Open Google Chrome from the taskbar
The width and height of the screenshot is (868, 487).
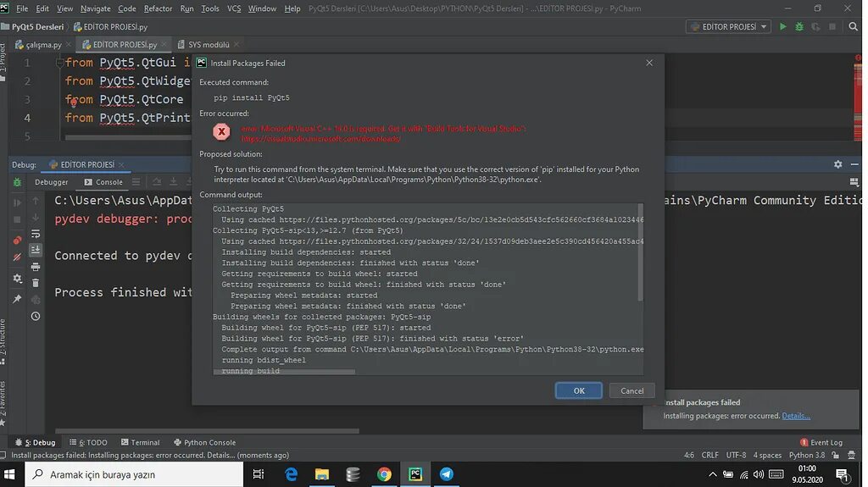click(x=384, y=474)
